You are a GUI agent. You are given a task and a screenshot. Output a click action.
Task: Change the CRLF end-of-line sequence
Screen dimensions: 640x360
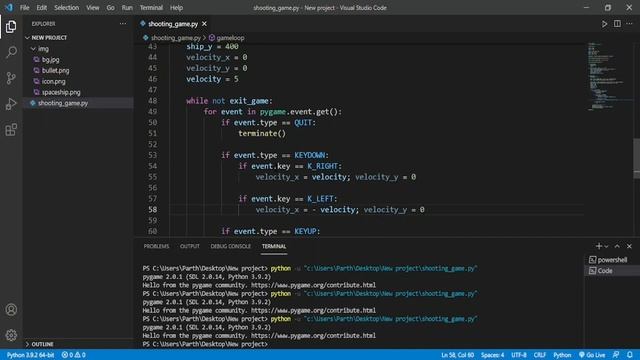coord(540,355)
